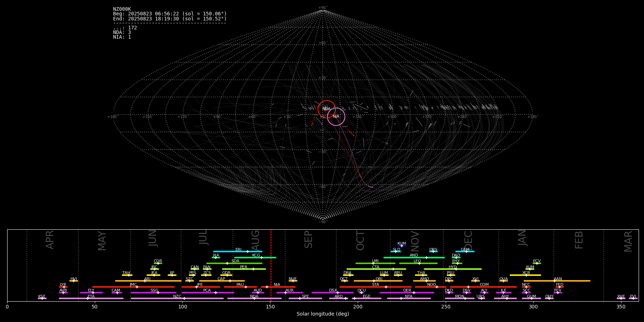
Task: Click the 350 tick on solar longitude axis
Action: [x=621, y=307]
